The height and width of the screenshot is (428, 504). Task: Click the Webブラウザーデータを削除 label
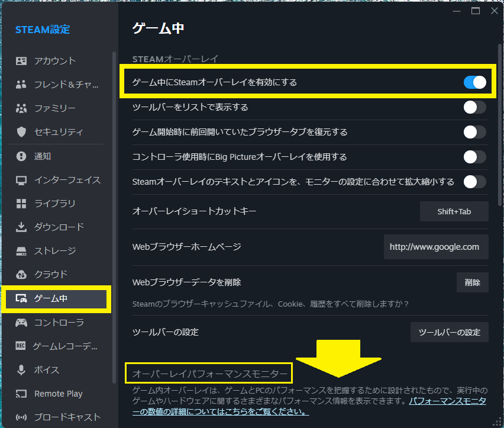coord(187,282)
